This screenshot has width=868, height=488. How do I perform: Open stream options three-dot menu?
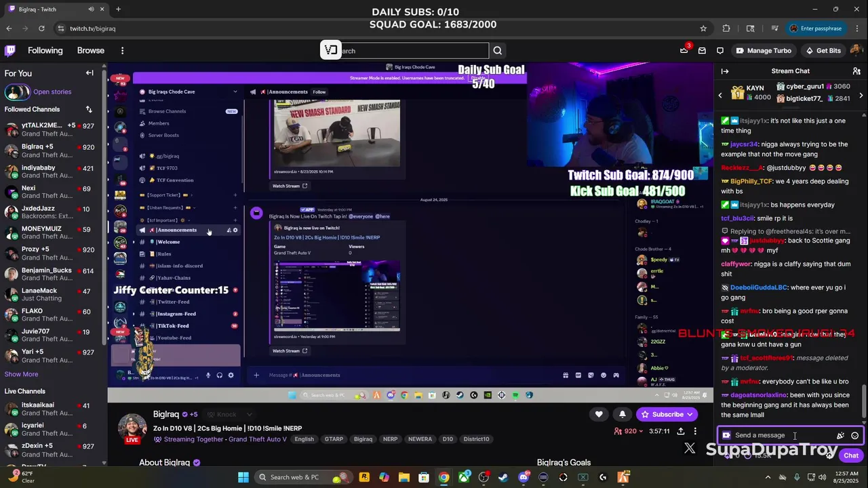695,431
